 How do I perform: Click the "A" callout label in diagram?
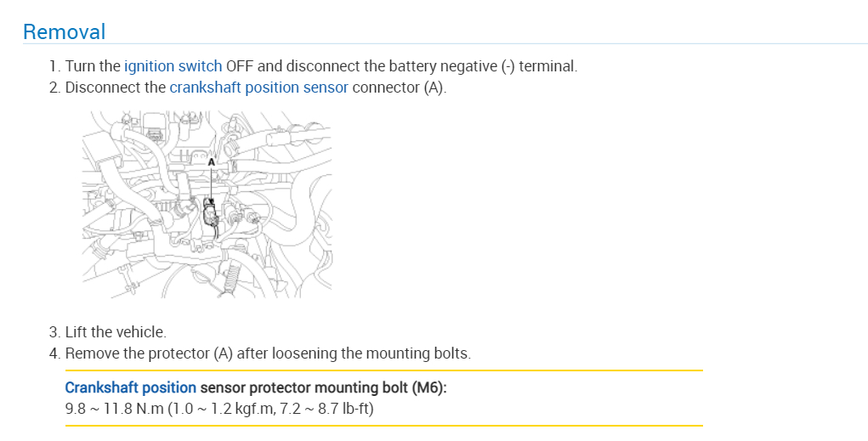coord(212,161)
